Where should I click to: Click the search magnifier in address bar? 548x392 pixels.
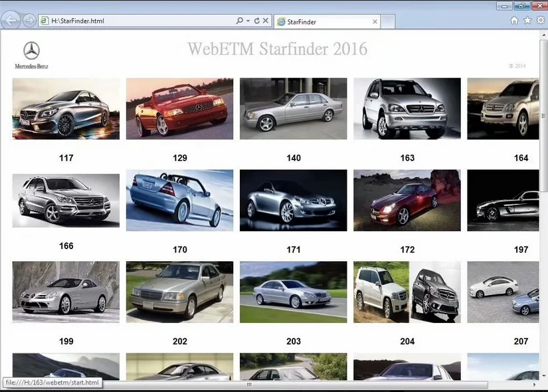coord(239,21)
